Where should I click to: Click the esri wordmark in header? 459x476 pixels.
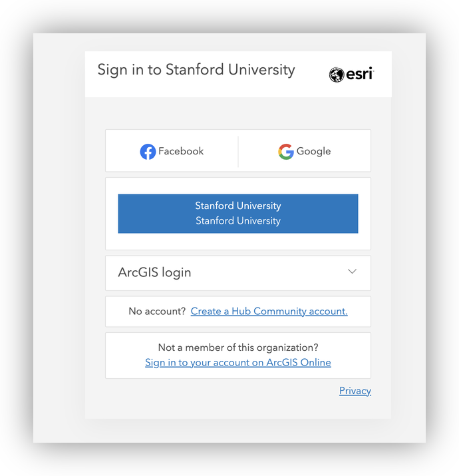tap(360, 75)
